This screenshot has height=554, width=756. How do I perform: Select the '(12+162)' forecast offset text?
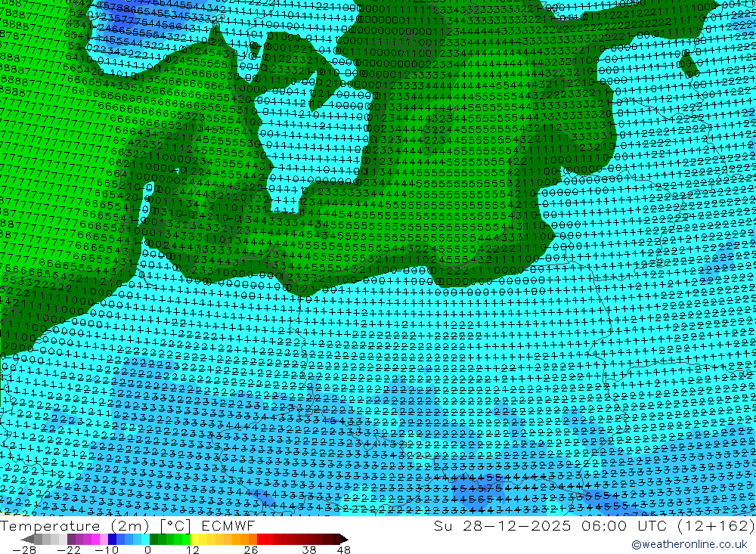pyautogui.click(x=715, y=525)
